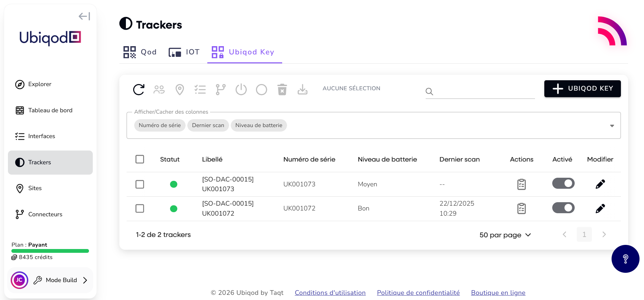Click the trash delete icon in toolbar
The width and height of the screenshot is (644, 300).
(x=282, y=90)
